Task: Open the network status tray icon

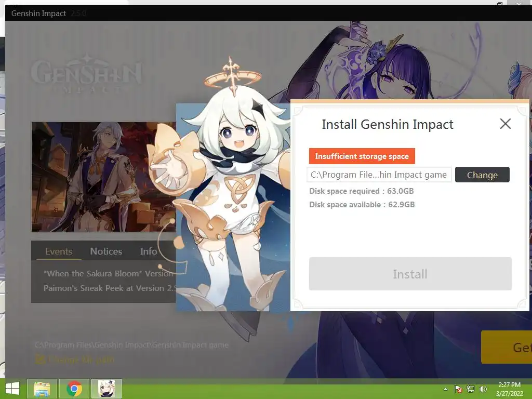Action: pos(471,389)
